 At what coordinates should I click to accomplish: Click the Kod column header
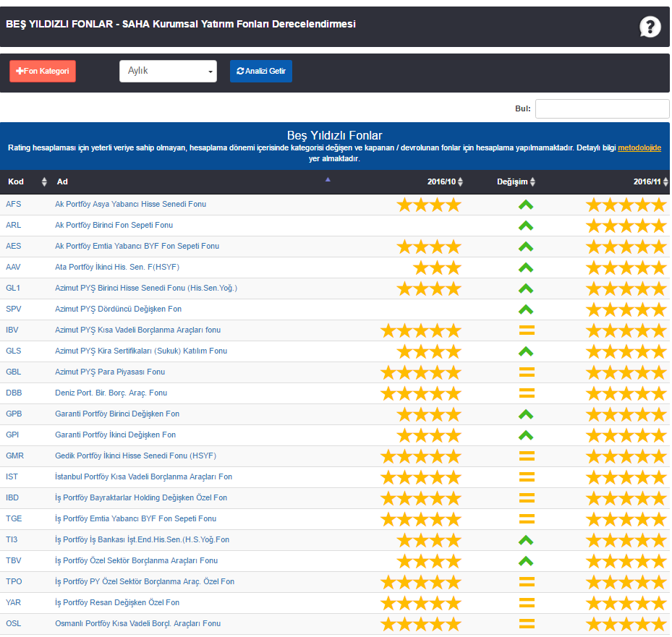pos(16,182)
